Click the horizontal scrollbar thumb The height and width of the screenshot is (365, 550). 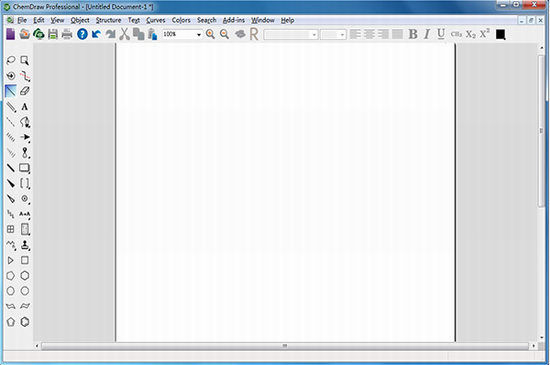(285, 346)
